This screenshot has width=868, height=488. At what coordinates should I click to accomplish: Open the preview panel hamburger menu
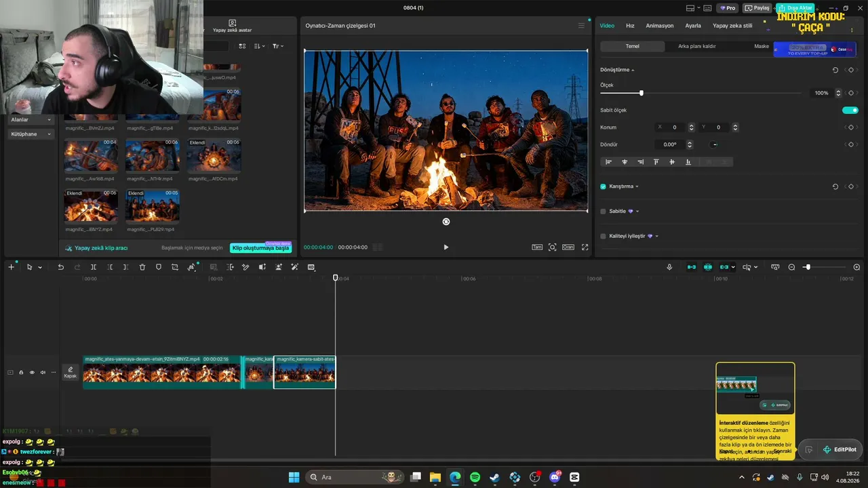(x=581, y=26)
